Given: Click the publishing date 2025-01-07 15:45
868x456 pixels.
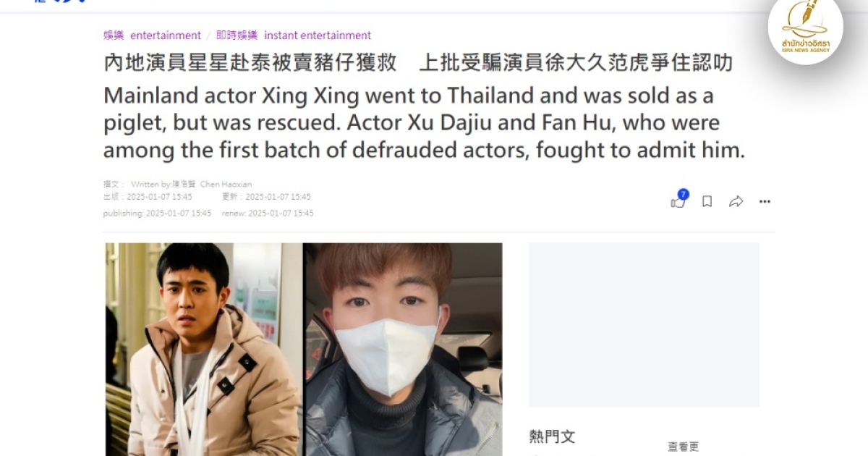Looking at the screenshot, I should click(x=179, y=213).
